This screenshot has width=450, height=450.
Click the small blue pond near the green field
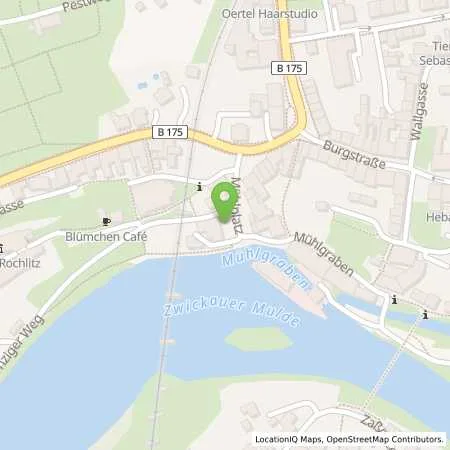[142, 86]
